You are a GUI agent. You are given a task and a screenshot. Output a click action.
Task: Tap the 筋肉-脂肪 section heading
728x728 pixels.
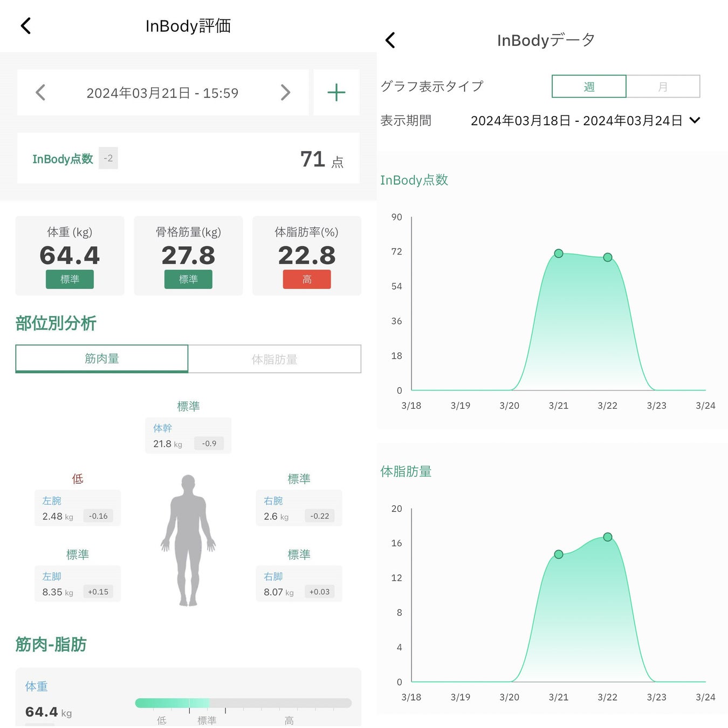coord(51,644)
